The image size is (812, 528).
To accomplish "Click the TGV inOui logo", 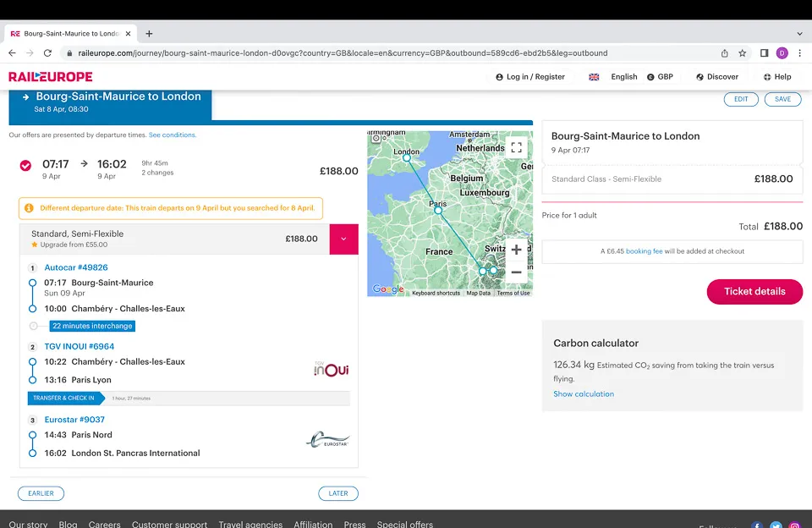I will click(332, 369).
